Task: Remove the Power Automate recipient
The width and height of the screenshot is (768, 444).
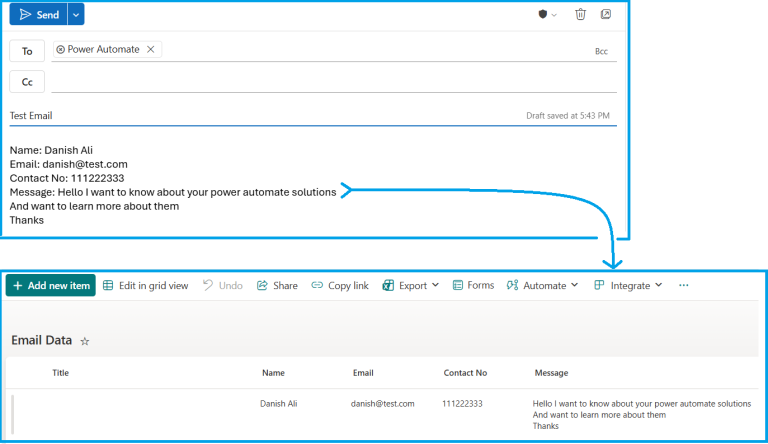Action: point(151,49)
